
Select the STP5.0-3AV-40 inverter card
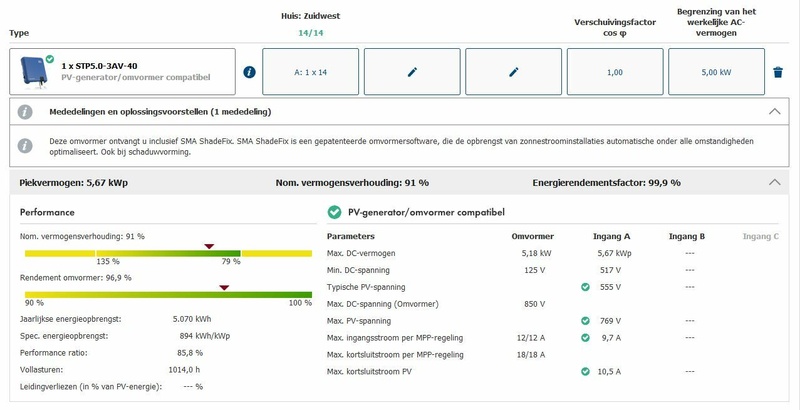125,71
